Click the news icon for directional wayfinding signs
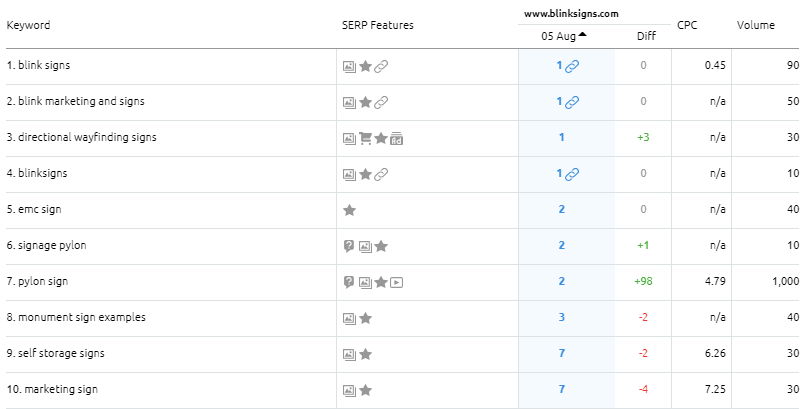This screenshot has height=409, width=807. (397, 138)
